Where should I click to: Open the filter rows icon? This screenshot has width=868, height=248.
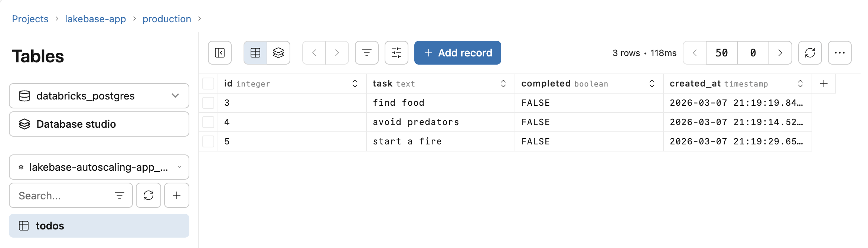[x=366, y=53]
